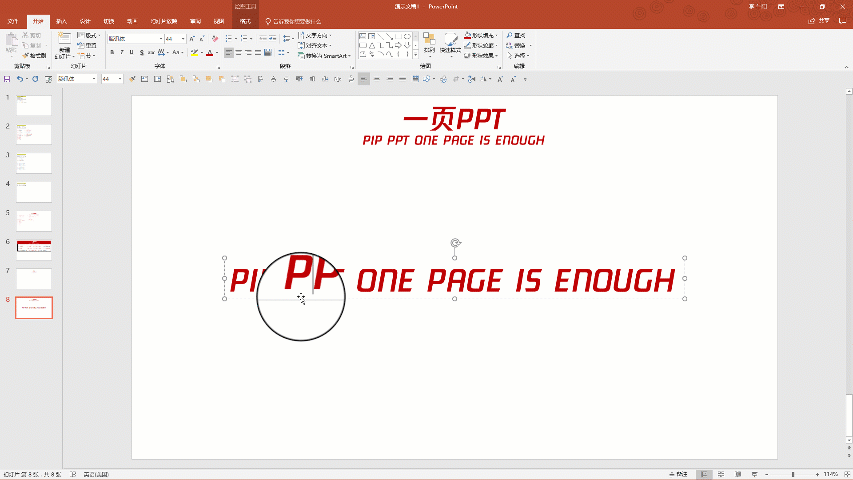Image resolution: width=853 pixels, height=480 pixels.
Task: Switch to the Format tab
Action: coord(245,20)
